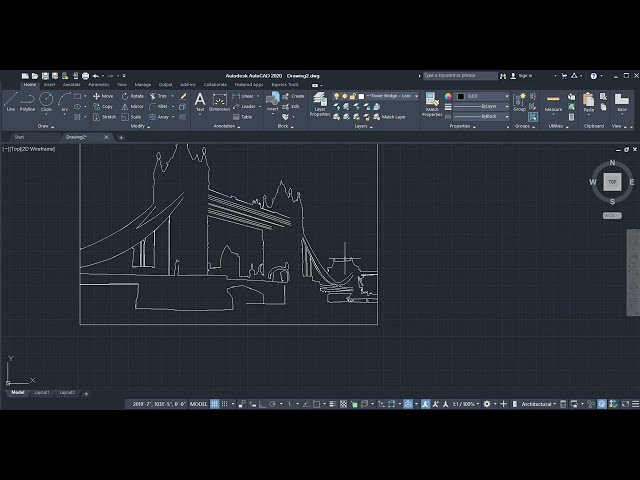640x480 pixels.
Task: Switch to Layout1 tab
Action: pos(42,393)
